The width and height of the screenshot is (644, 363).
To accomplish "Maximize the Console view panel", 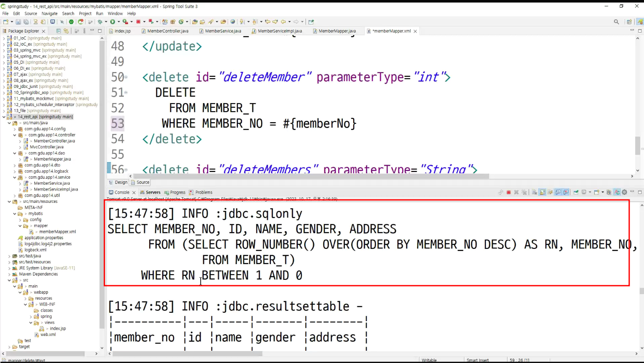I will click(x=640, y=192).
